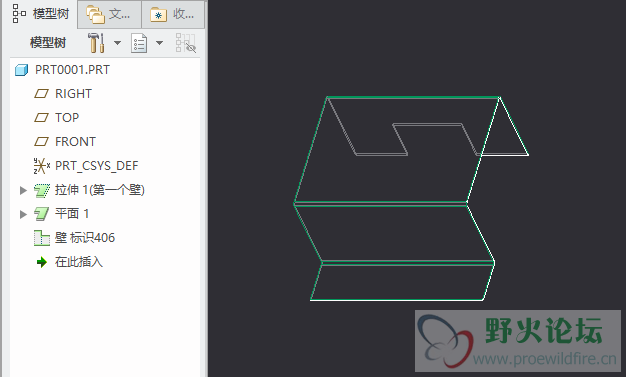This screenshot has width=626, height=377.
Task: Expand the 平面 1 feature node
Action: tap(23, 214)
